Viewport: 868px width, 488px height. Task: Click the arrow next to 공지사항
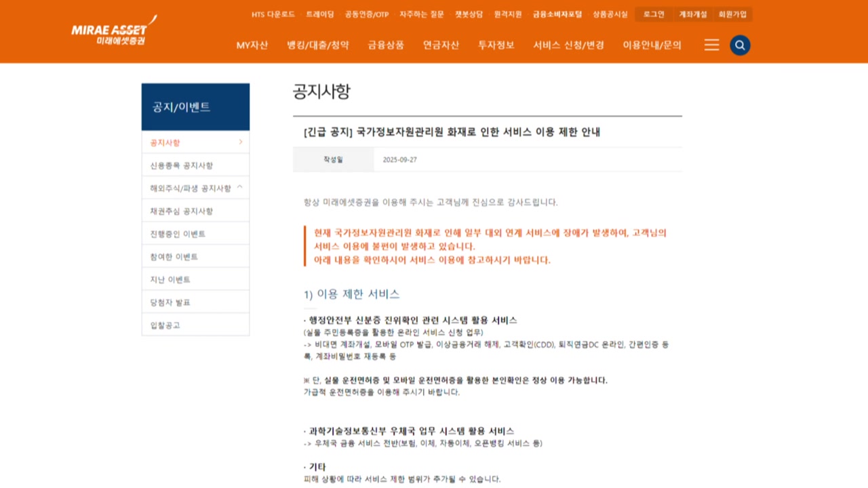tap(240, 142)
